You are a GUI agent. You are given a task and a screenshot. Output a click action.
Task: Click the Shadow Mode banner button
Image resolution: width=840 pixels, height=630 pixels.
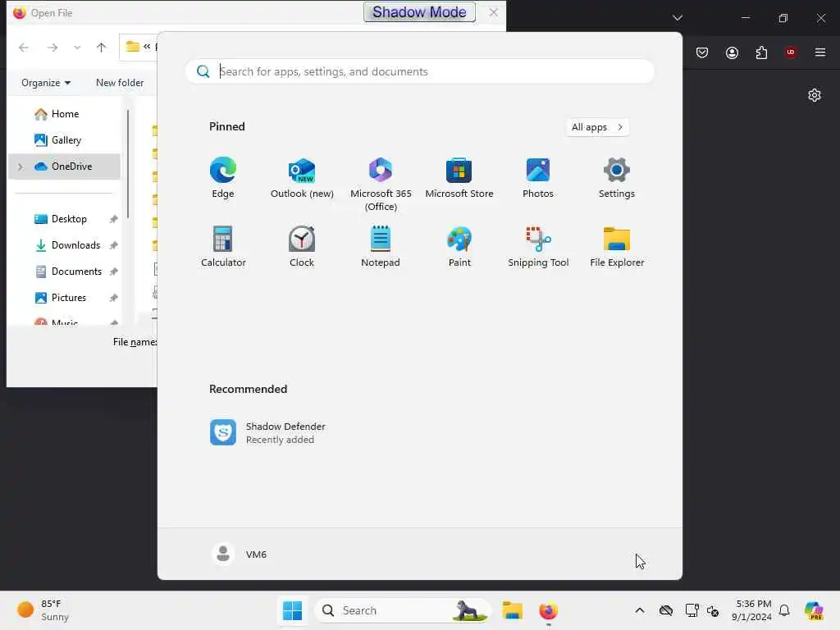[x=419, y=11]
